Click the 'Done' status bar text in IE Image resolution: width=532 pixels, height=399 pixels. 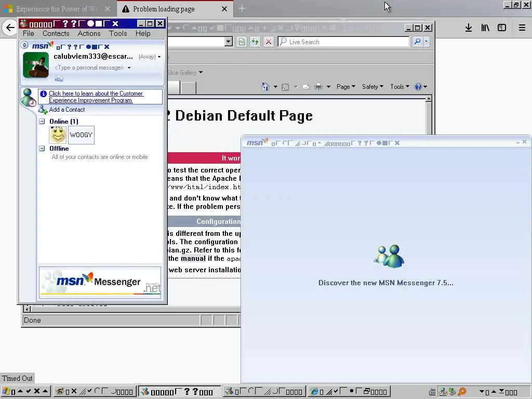pos(32,320)
